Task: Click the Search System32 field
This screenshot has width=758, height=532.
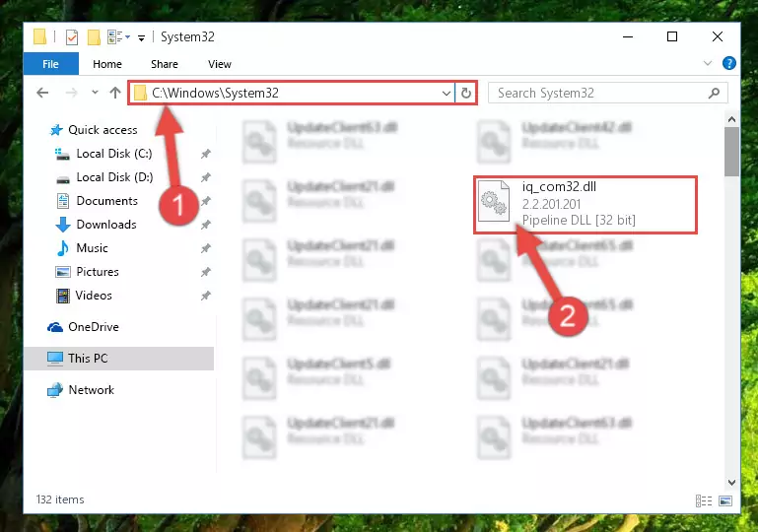Action: pyautogui.click(x=607, y=93)
